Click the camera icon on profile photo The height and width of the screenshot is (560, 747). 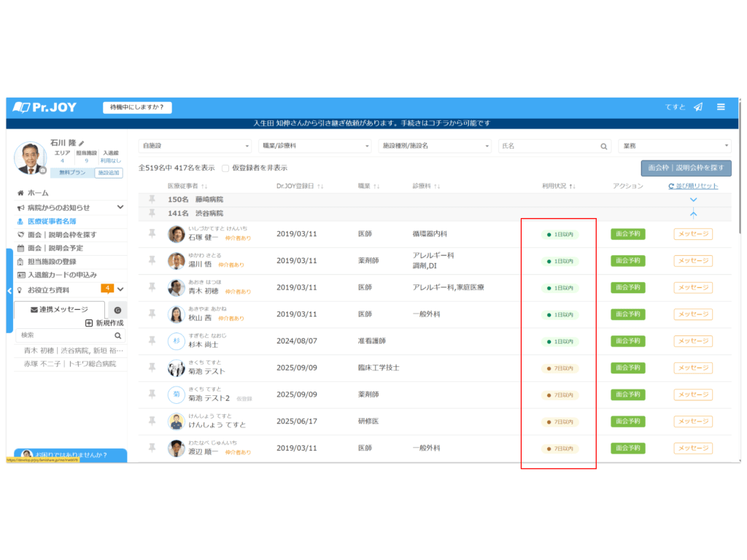(43, 171)
